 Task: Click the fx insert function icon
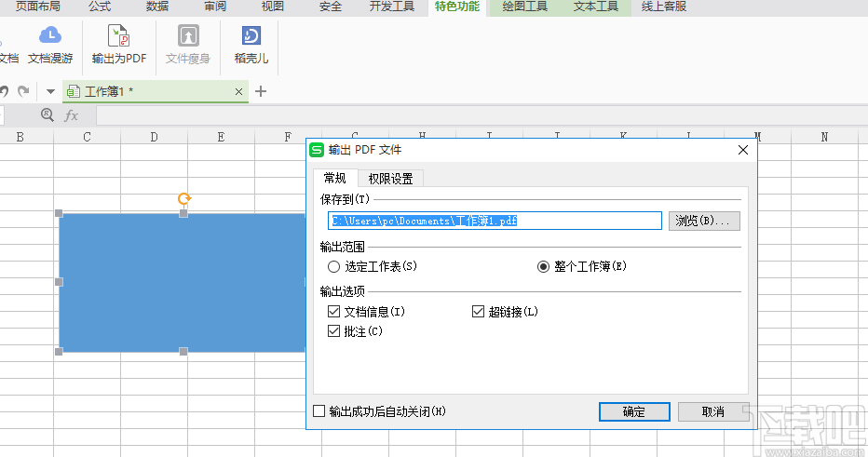click(x=72, y=115)
